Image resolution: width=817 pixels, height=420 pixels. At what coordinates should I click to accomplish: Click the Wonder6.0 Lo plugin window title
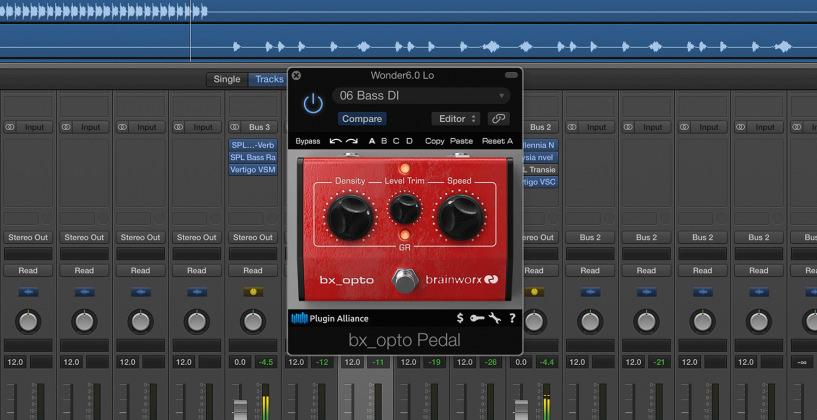click(402, 76)
